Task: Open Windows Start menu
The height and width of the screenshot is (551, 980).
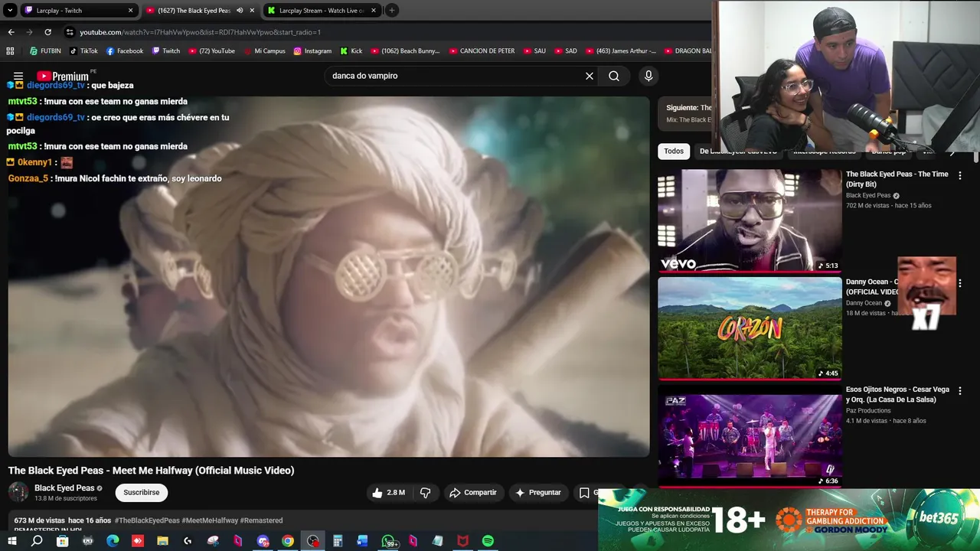Action: click(11, 541)
